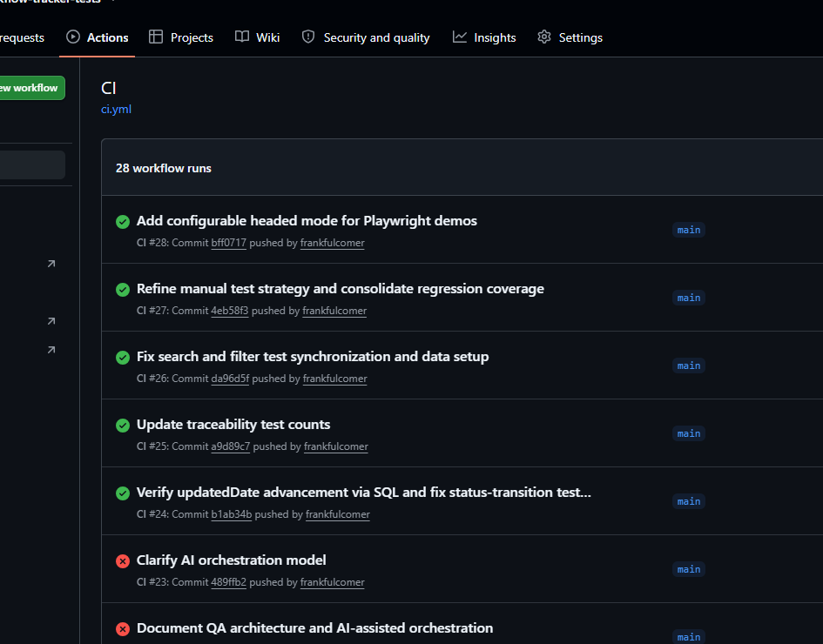Open frankfulcomer profile in CI #23 row
This screenshot has width=823, height=644.
coord(332,582)
